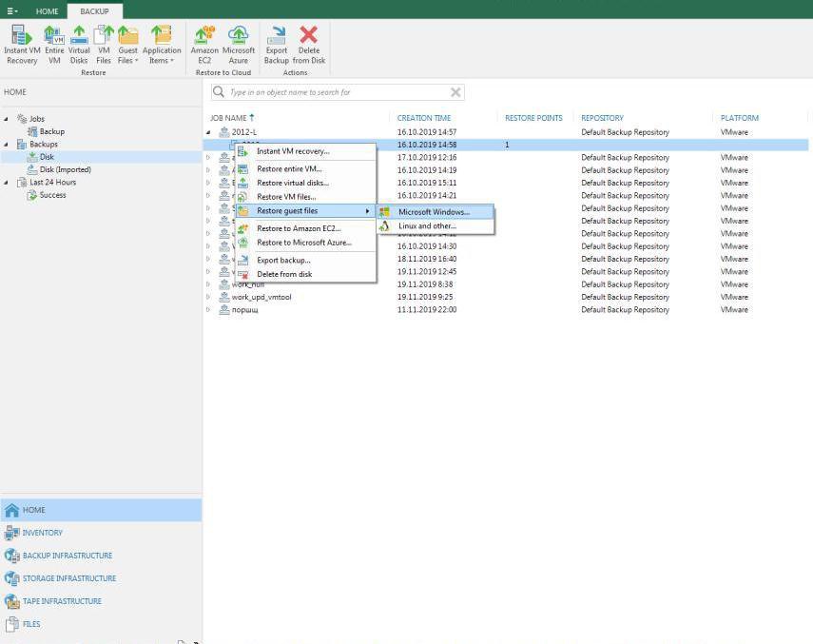Collapse the Backups tree node
The image size is (813, 644).
point(7,145)
